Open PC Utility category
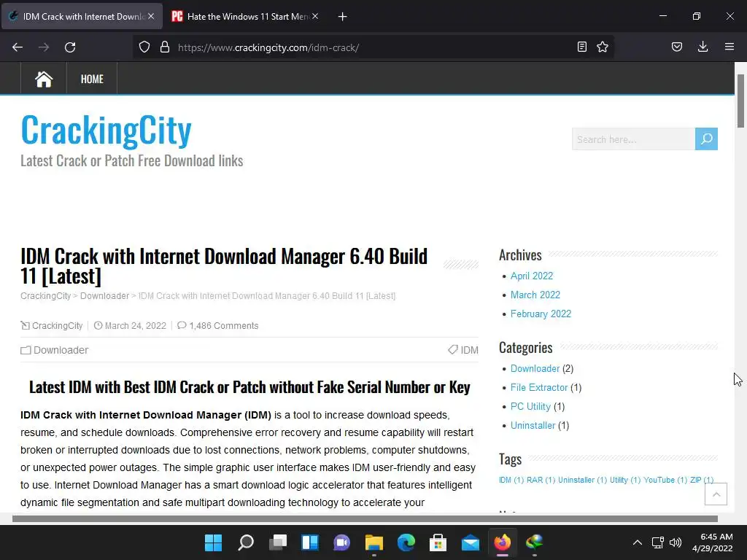 (530, 407)
